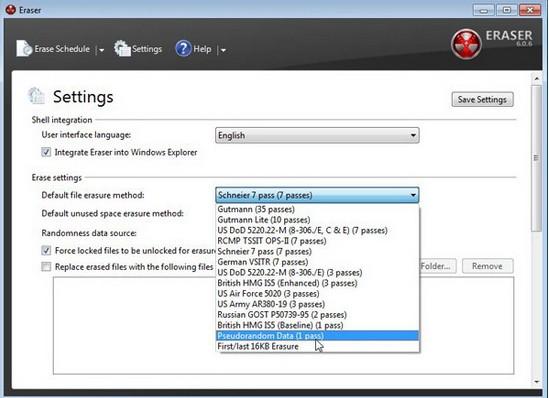Enable Replace erased files with following files

coord(46,266)
